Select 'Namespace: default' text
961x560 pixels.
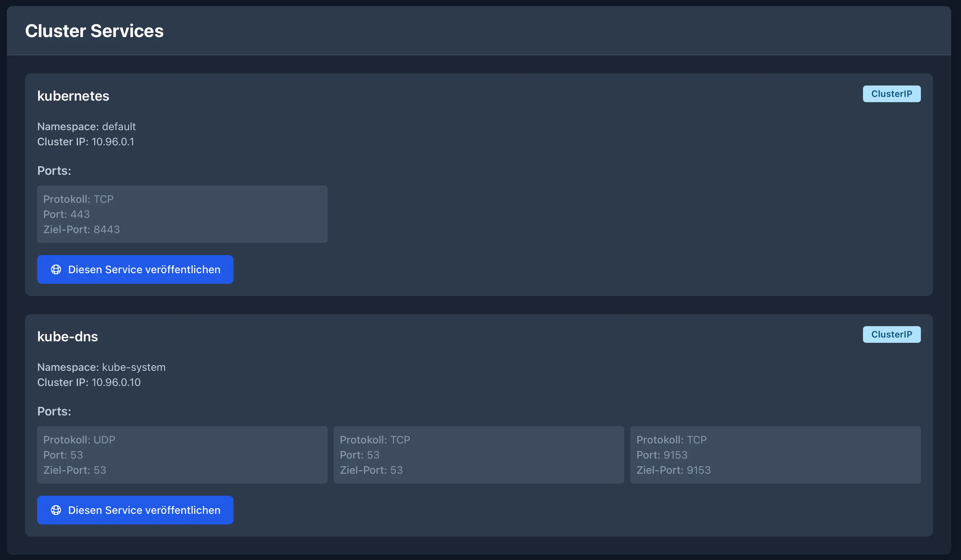(x=87, y=127)
